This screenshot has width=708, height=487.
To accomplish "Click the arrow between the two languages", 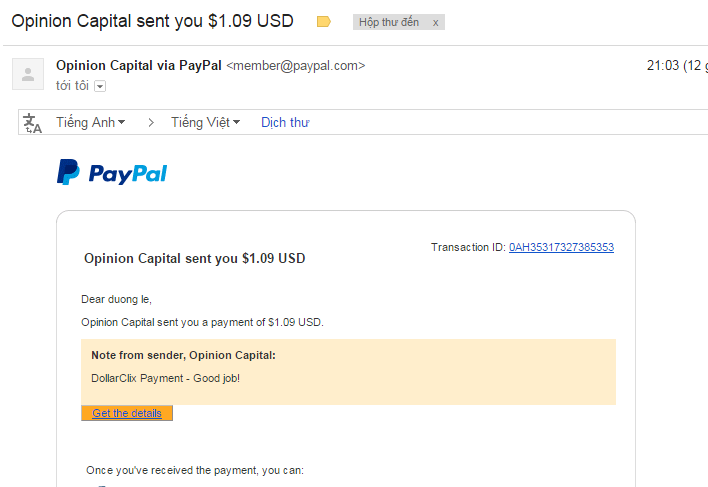I will (151, 123).
